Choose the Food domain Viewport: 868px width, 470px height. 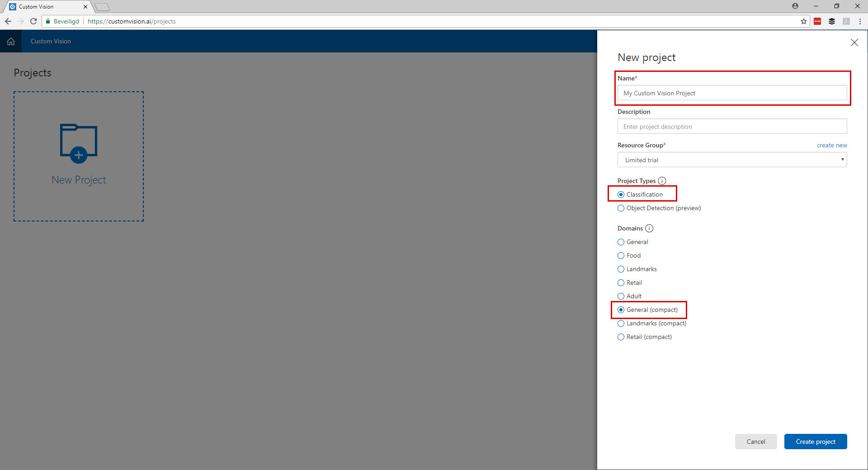click(621, 255)
